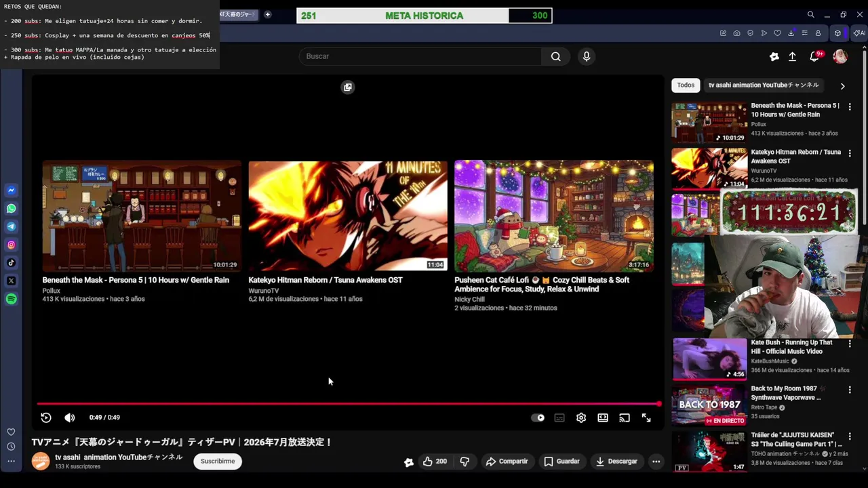Dislike the video
The image size is (868, 488).
point(465,462)
